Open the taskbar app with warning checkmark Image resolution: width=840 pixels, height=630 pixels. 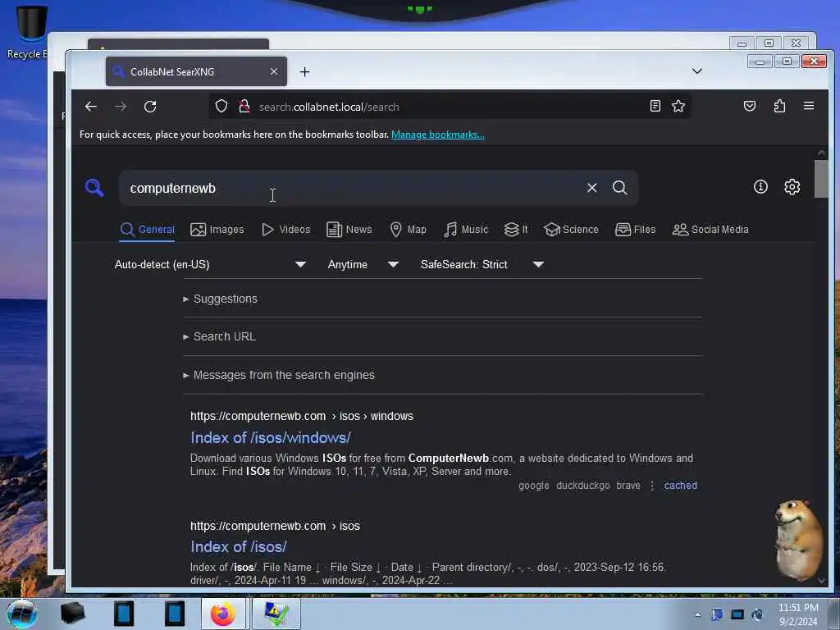click(276, 614)
